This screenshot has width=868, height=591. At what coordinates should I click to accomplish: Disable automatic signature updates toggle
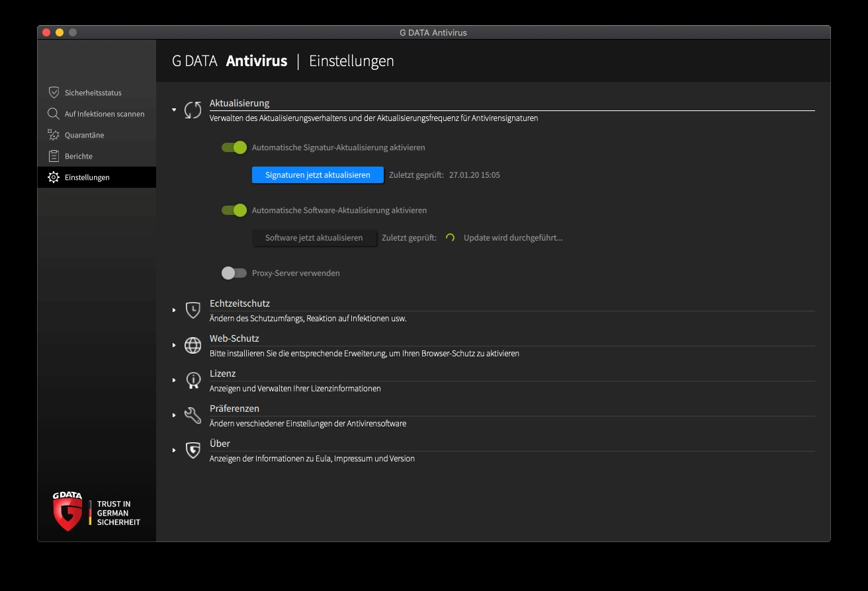[234, 147]
